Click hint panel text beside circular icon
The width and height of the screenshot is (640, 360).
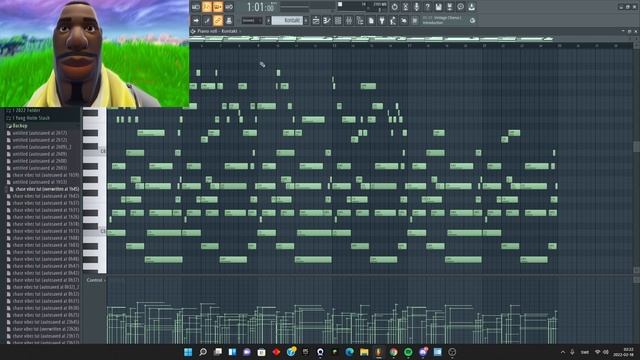442,20
